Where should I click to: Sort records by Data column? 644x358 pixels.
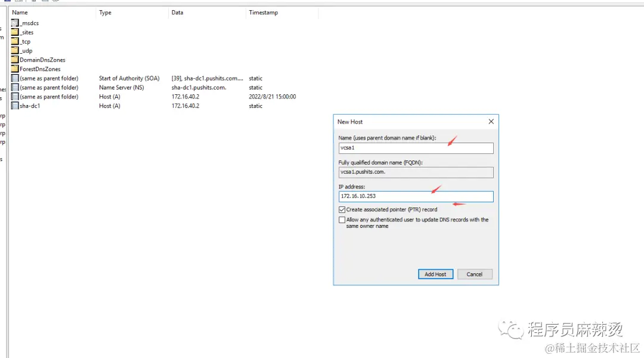pyautogui.click(x=207, y=13)
